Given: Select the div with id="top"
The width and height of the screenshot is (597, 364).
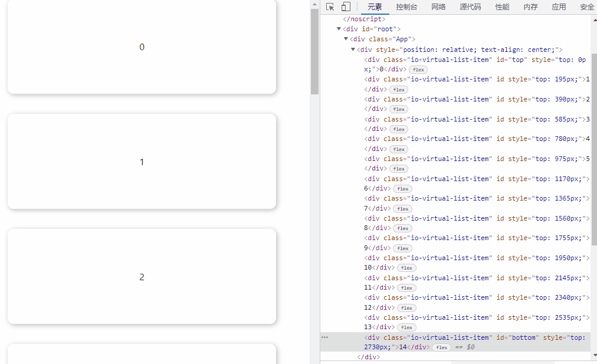Looking at the screenshot, I should (475, 64).
